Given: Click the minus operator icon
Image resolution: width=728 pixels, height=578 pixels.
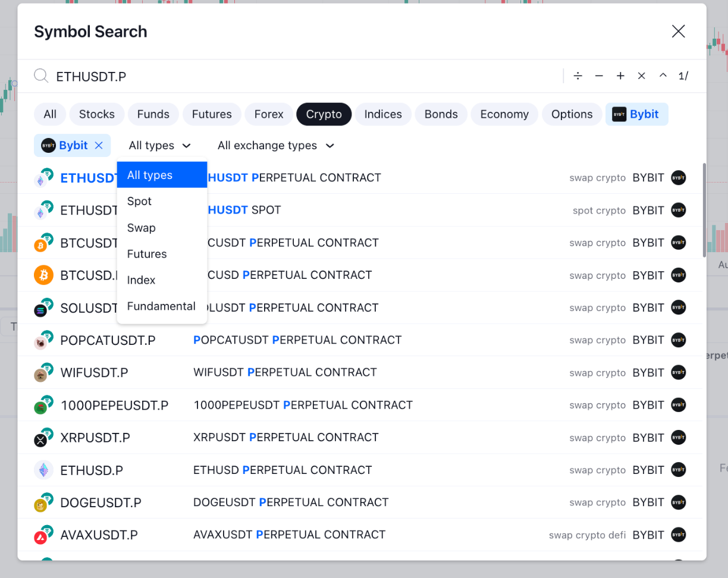Looking at the screenshot, I should tap(599, 76).
